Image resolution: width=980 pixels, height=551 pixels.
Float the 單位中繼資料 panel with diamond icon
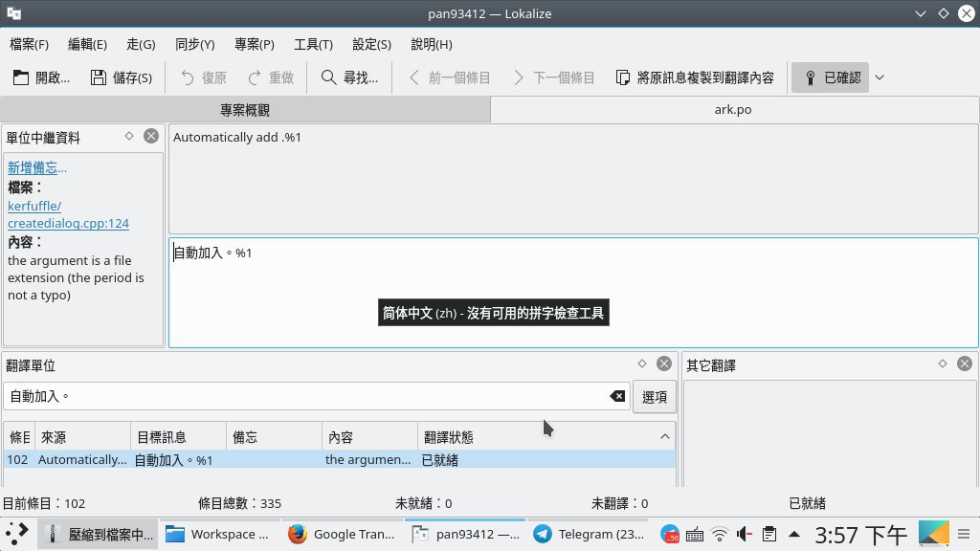(129, 136)
